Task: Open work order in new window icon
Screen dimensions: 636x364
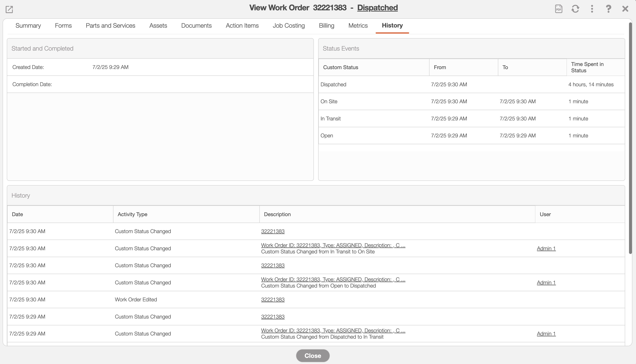Action: click(x=9, y=9)
